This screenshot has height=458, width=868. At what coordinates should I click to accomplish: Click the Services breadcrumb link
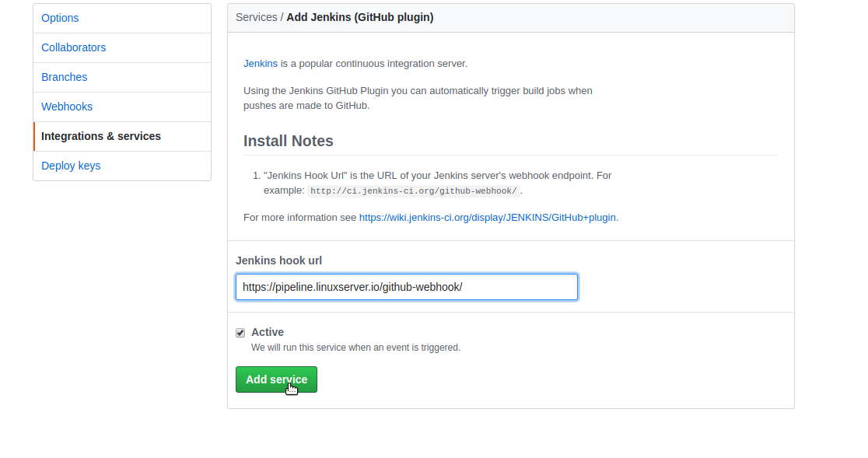coord(257,16)
